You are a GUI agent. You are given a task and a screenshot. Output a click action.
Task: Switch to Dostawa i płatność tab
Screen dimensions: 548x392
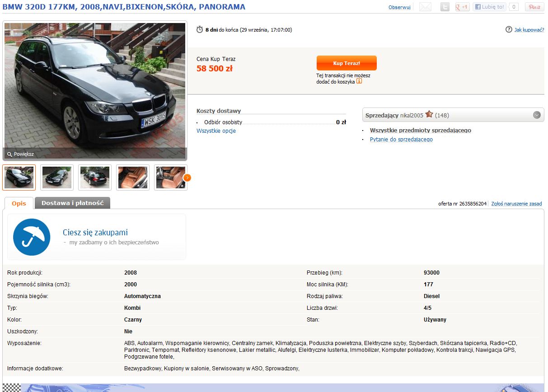pyautogui.click(x=72, y=203)
